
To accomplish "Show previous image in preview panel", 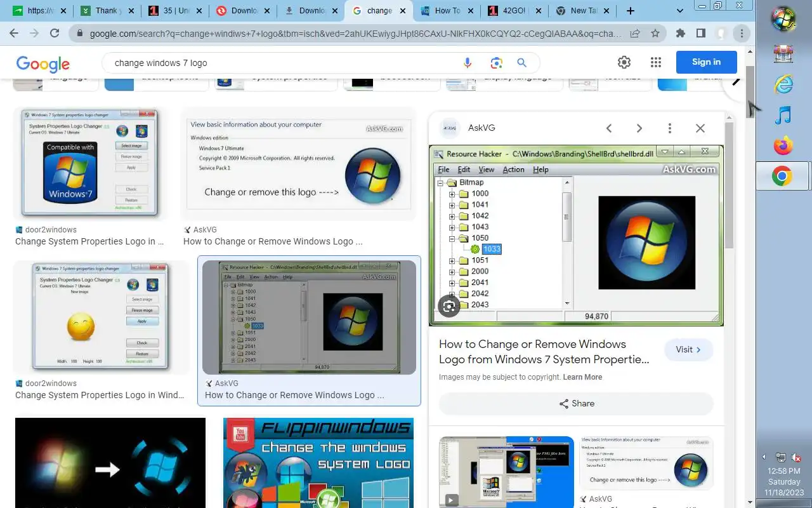I will [609, 128].
